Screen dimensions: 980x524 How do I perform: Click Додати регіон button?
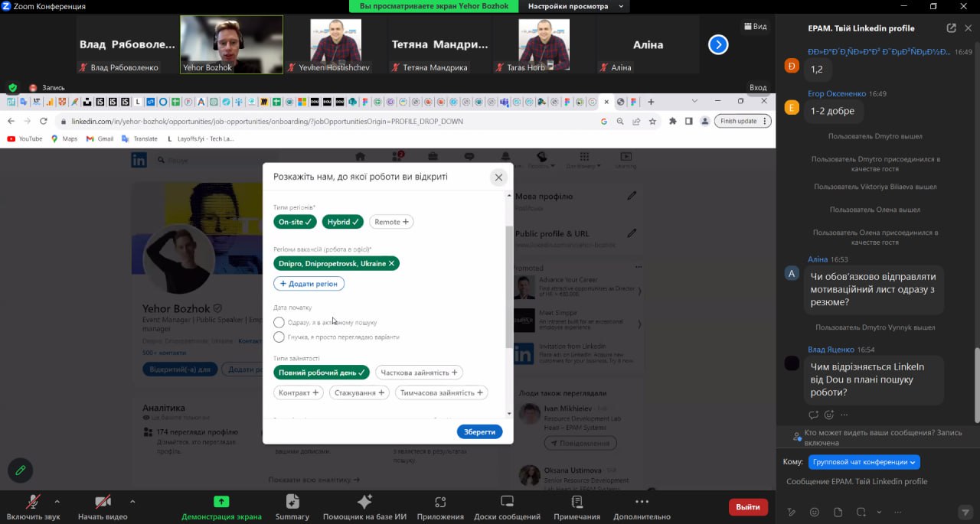click(x=309, y=284)
